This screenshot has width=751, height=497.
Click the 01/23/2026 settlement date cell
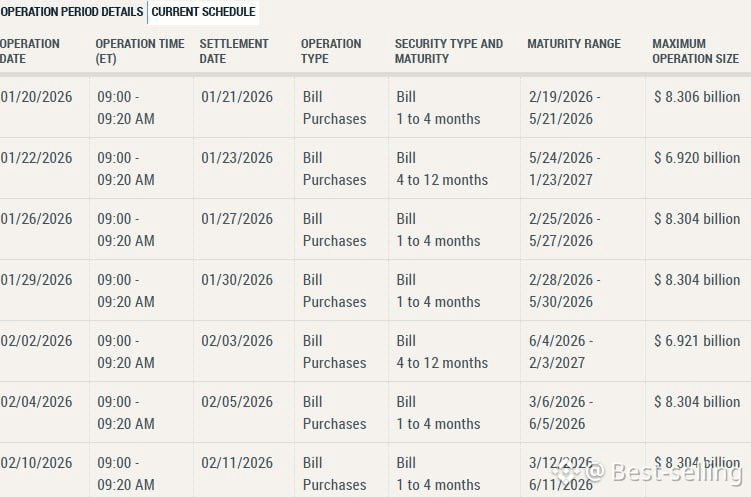coord(237,158)
